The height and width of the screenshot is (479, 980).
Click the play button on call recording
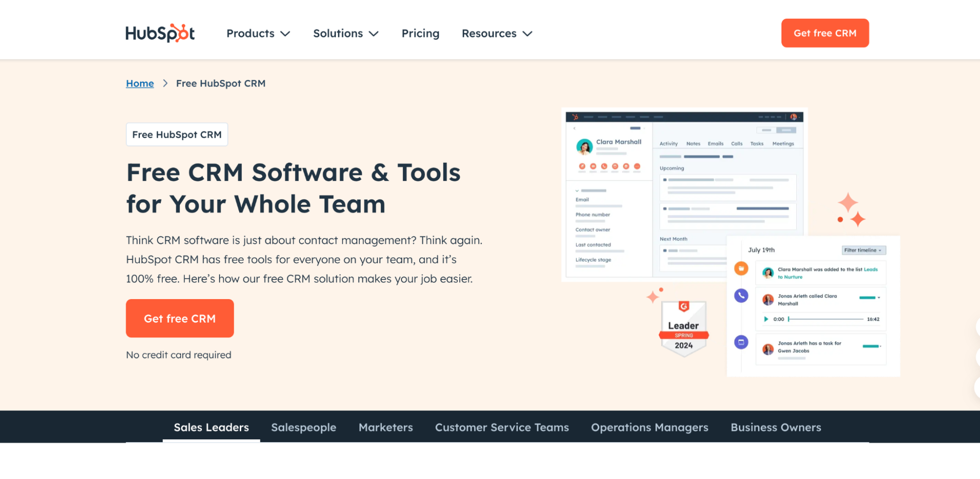pyautogui.click(x=766, y=319)
